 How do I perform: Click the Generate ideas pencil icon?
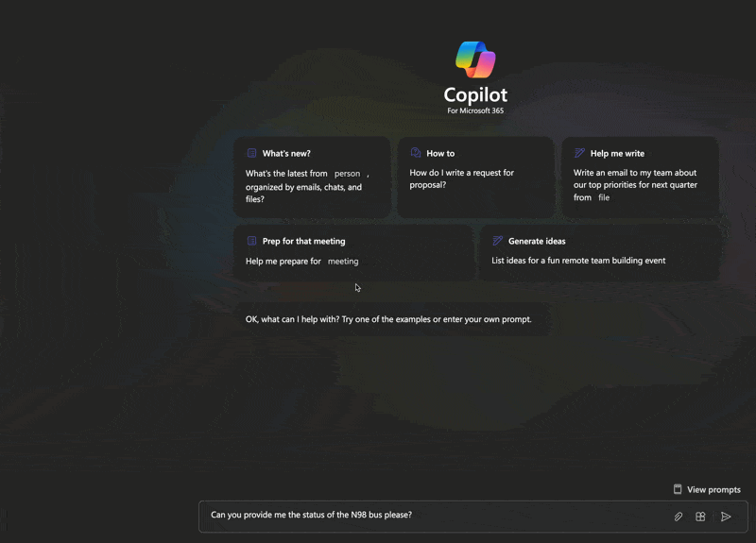click(498, 241)
